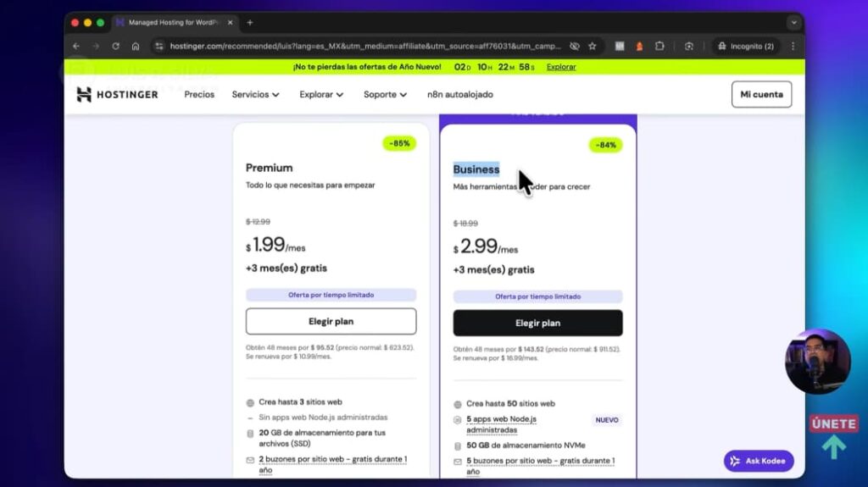Go back with the browser back arrow

[76, 47]
